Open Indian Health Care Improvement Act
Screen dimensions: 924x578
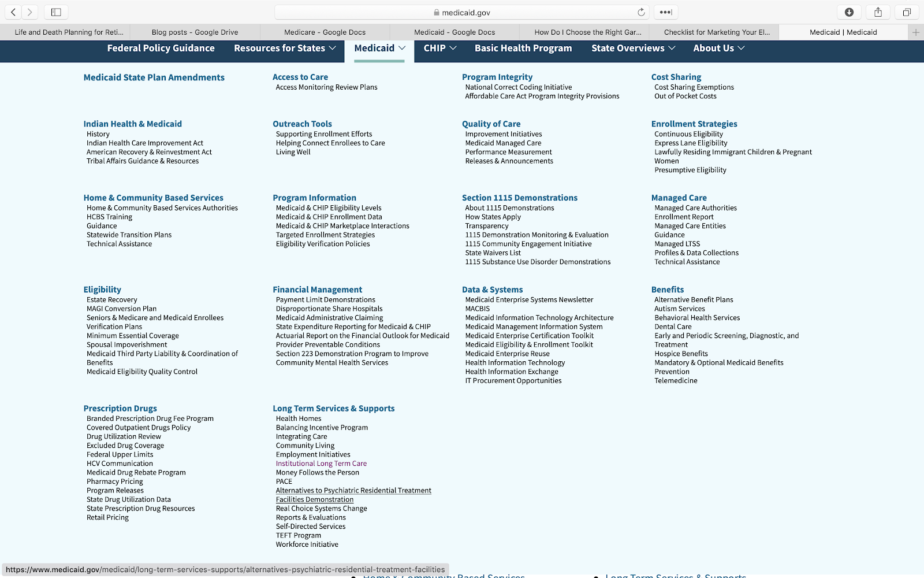pyautogui.click(x=145, y=143)
